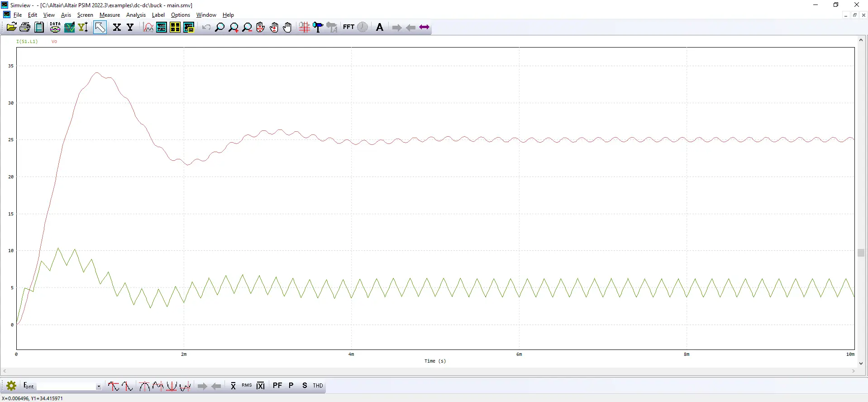Open the Options menu
The height and width of the screenshot is (402, 868).
point(181,15)
